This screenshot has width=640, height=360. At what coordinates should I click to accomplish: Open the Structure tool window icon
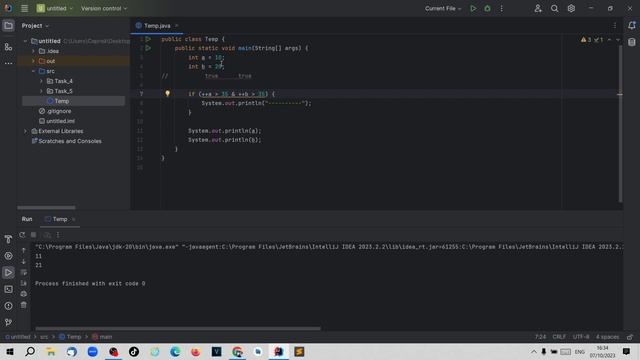point(8,47)
